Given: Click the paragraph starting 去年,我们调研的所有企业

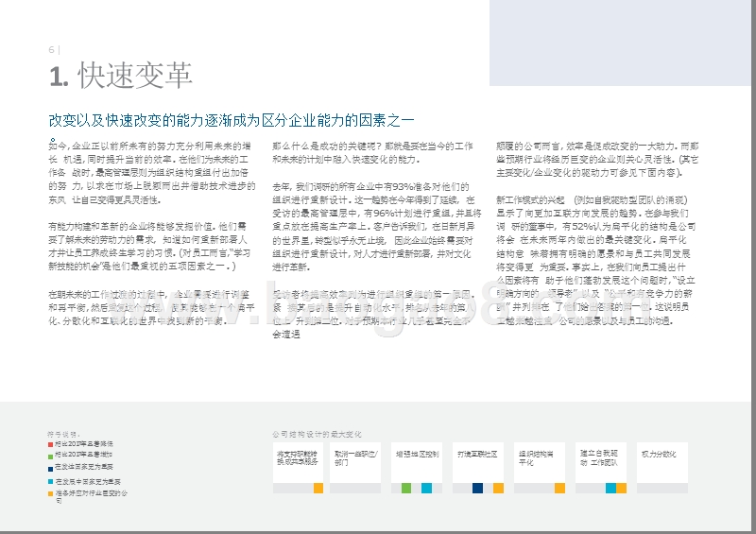Looking at the screenshot, I should [x=376, y=227].
